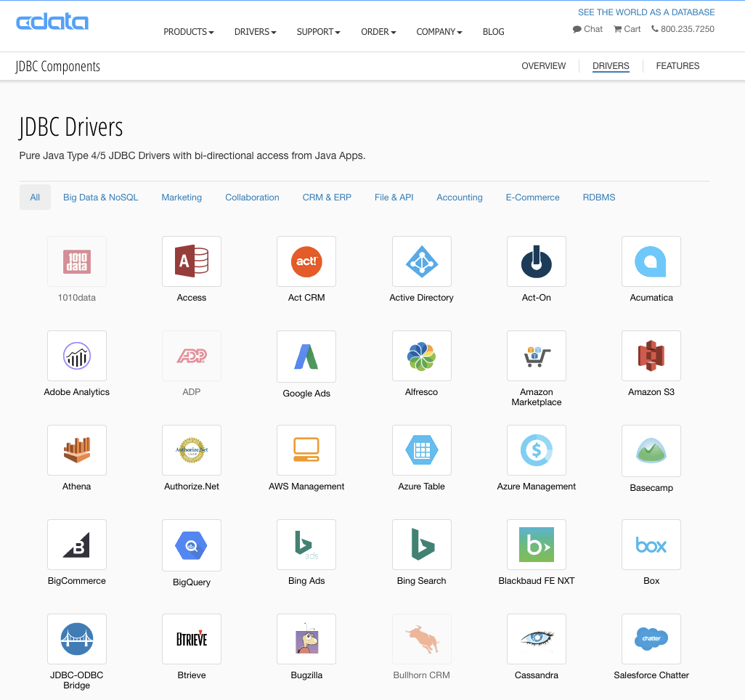Filter by Big Data & NoSQL

coord(101,198)
